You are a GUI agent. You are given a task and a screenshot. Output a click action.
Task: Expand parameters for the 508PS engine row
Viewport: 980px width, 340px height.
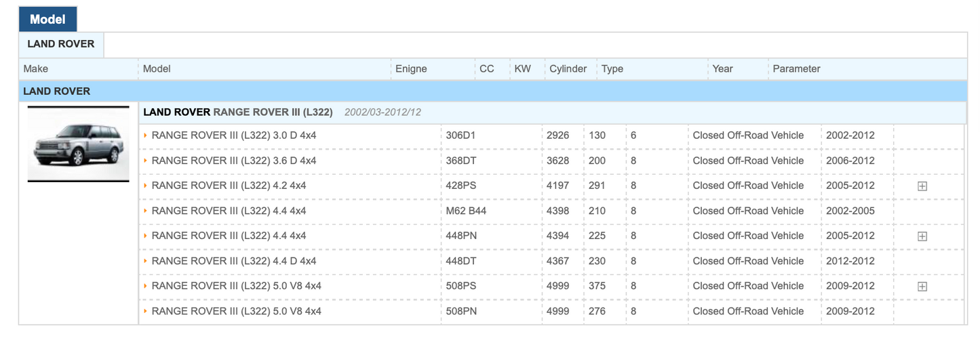coord(922,286)
